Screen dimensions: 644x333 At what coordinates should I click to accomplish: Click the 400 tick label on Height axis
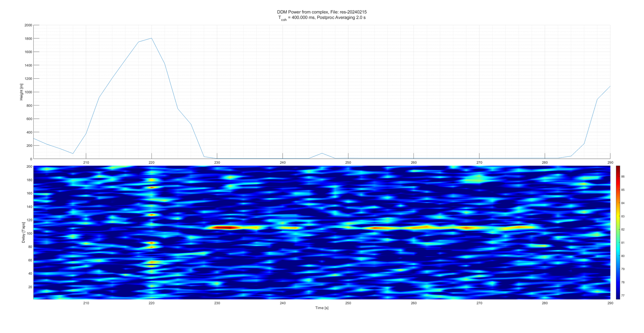[29, 132]
